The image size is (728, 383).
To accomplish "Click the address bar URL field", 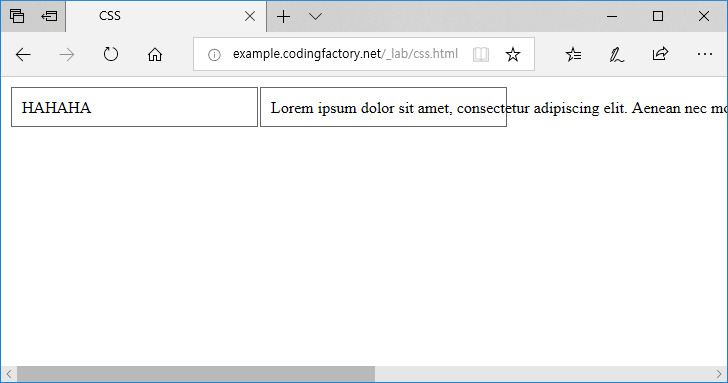I will point(345,54).
